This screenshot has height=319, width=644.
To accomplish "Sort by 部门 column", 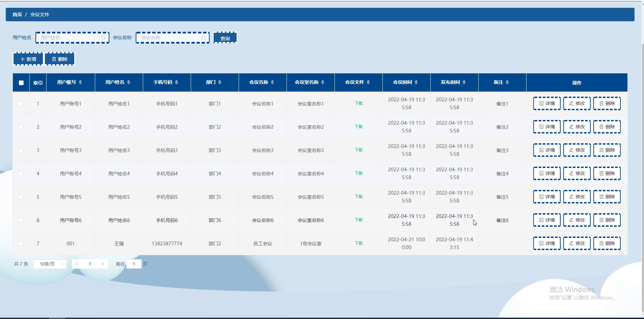I will pyautogui.click(x=220, y=82).
